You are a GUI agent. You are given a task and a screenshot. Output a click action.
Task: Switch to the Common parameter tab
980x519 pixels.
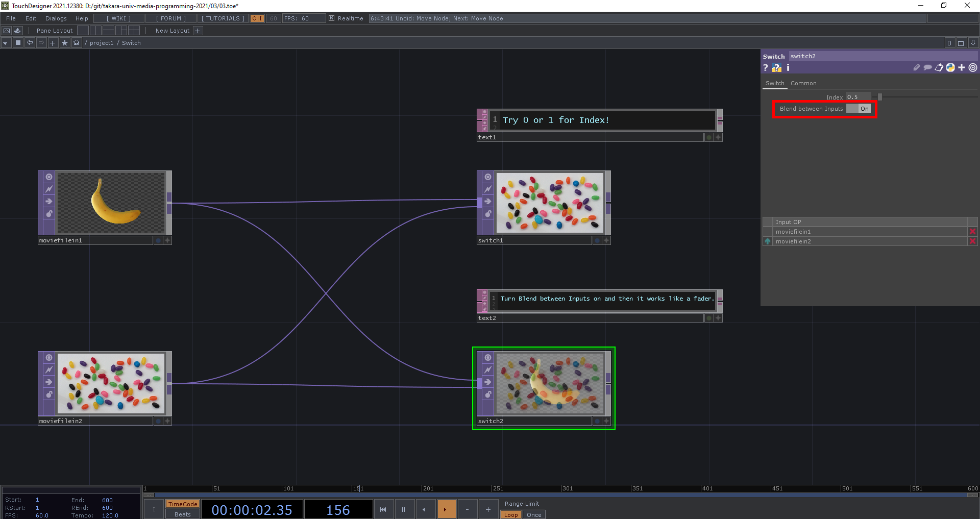coord(803,83)
